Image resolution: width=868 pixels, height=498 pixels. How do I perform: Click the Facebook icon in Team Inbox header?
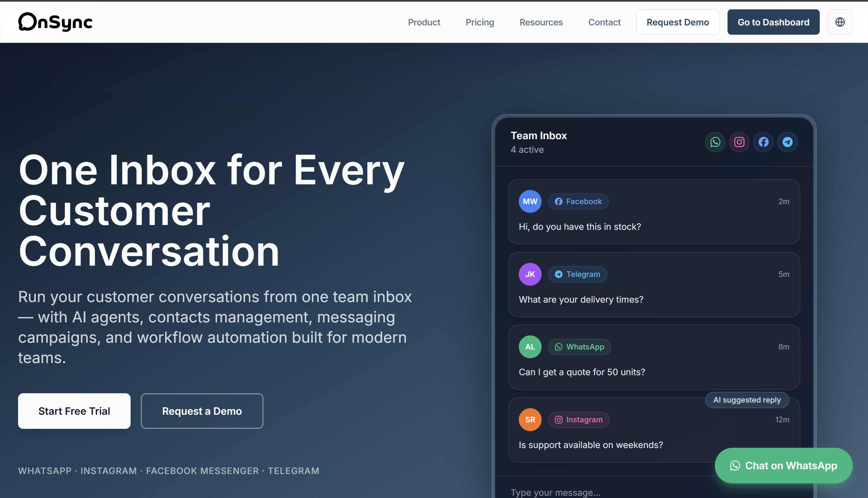click(x=763, y=142)
